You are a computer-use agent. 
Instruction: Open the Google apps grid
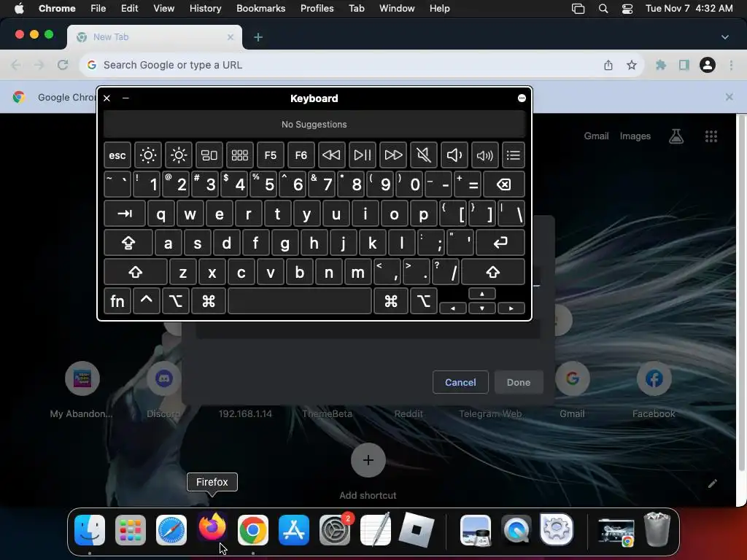(711, 136)
